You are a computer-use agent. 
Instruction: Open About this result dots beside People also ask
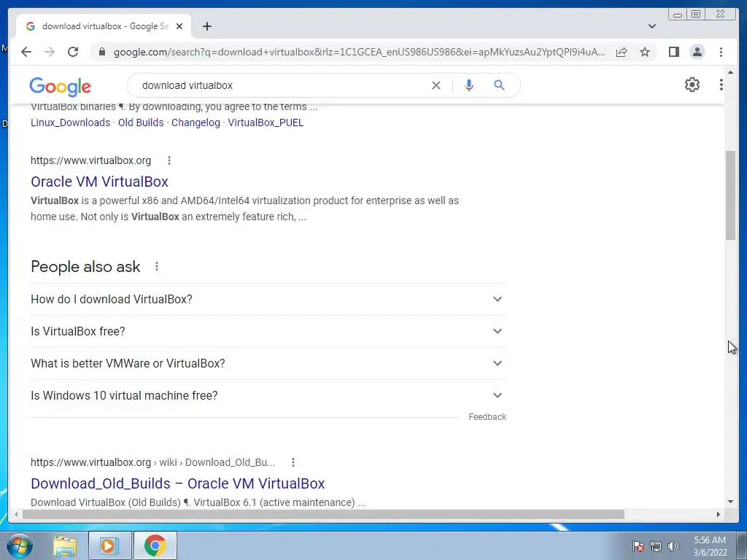[157, 266]
